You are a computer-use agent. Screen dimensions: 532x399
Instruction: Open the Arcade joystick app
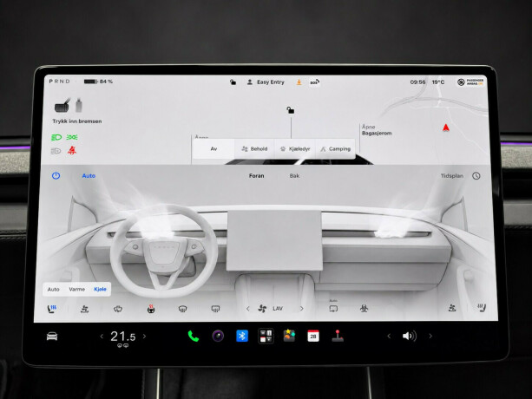coord(338,336)
